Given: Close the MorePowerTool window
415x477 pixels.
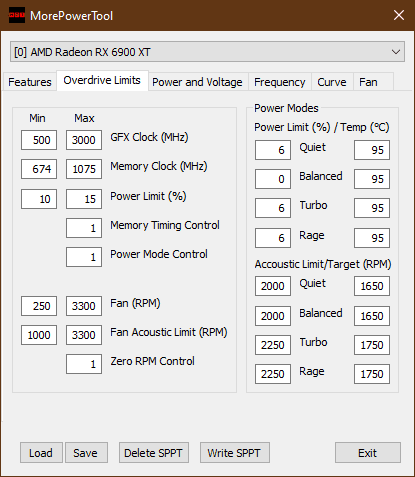Looking at the screenshot, I should (x=399, y=15).
